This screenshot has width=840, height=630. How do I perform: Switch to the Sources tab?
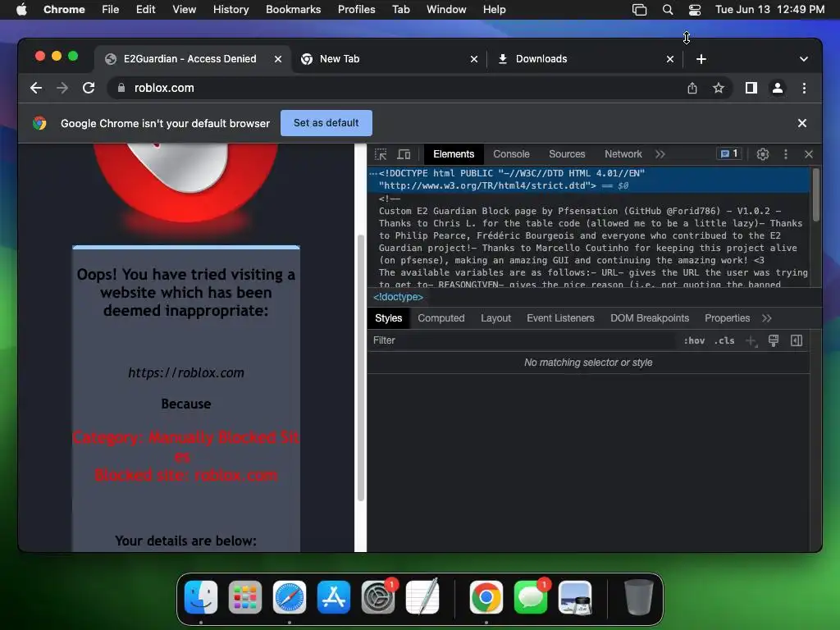pyautogui.click(x=567, y=154)
